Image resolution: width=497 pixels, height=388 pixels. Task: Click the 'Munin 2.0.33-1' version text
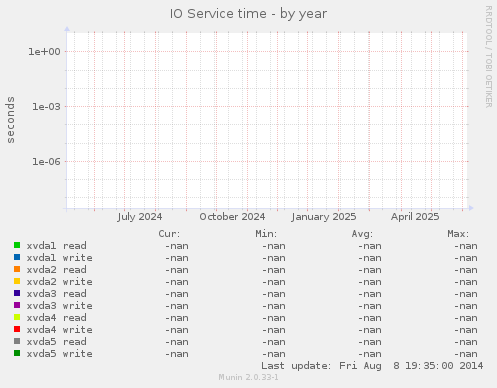click(248, 377)
